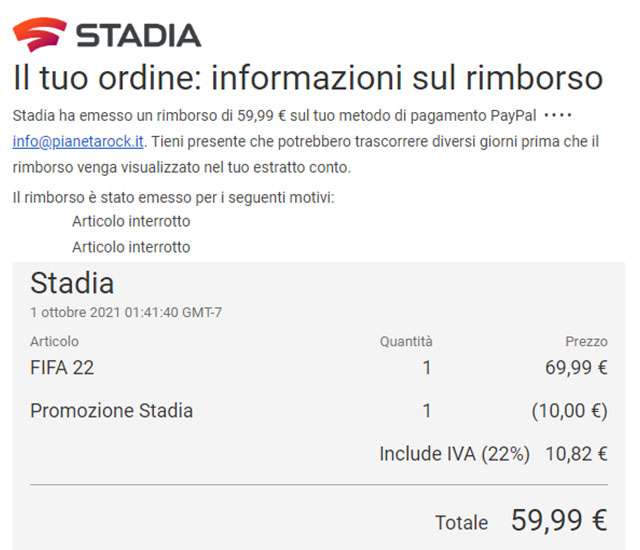Click the Stadia receipt title

click(x=72, y=283)
